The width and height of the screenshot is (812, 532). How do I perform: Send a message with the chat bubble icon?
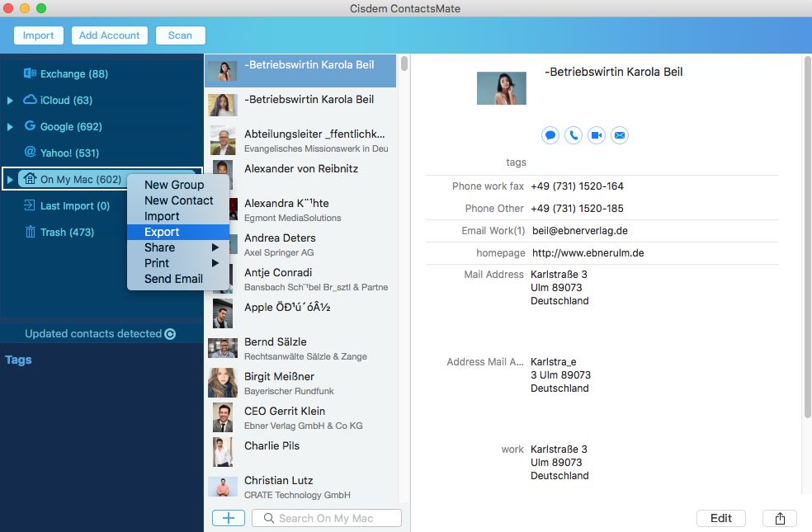click(550, 135)
